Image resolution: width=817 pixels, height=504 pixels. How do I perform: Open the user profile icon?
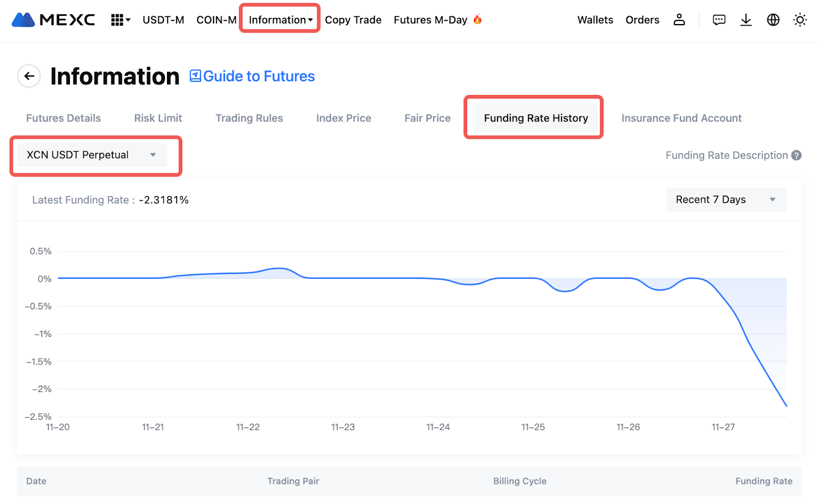(x=679, y=20)
